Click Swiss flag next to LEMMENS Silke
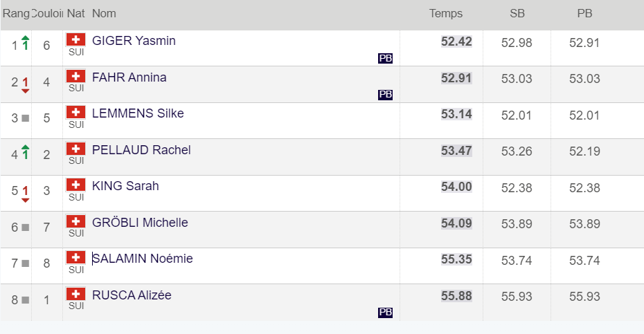This screenshot has width=644, height=334. [76, 113]
